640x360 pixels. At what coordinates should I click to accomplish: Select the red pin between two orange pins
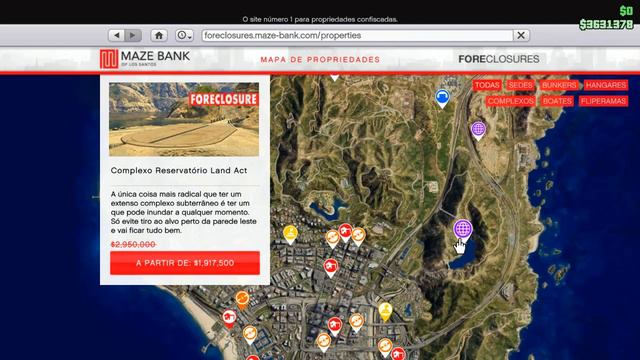pyautogui.click(x=345, y=233)
